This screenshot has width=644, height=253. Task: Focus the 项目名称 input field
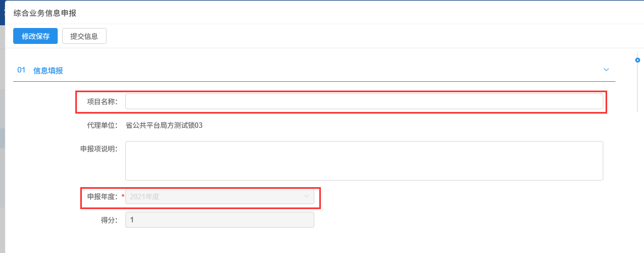tap(364, 102)
